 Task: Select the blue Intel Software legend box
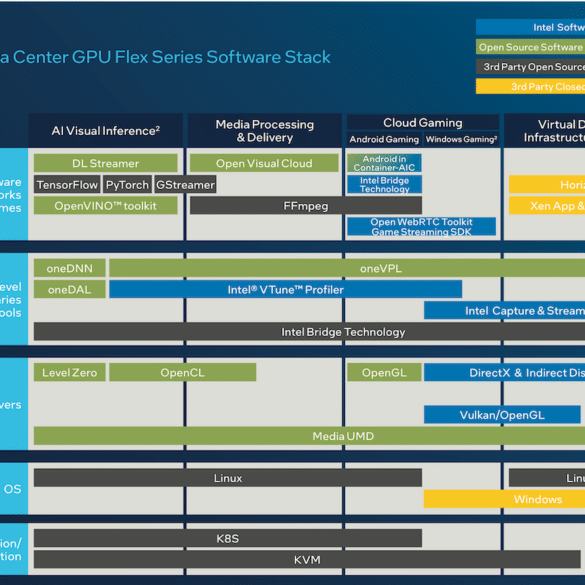pos(530,27)
